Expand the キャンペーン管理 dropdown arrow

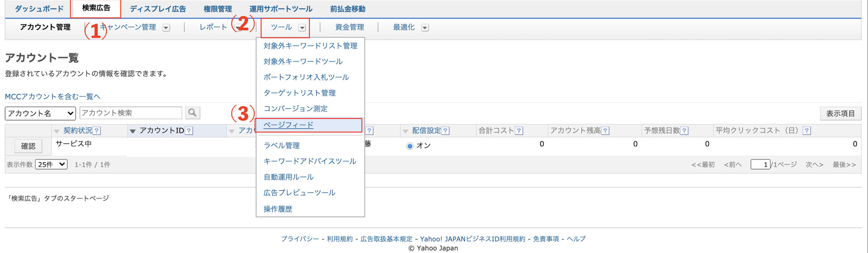click(166, 28)
